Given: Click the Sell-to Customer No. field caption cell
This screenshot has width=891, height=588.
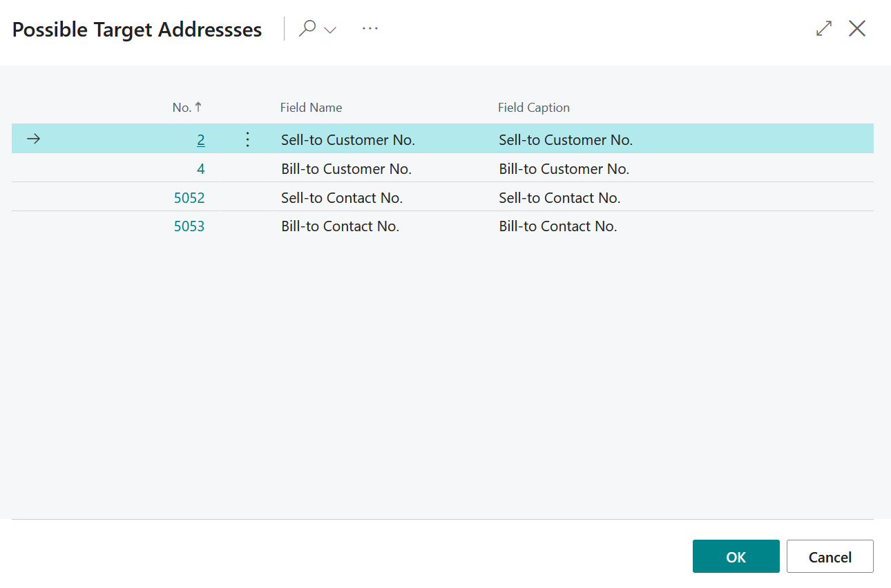Looking at the screenshot, I should [566, 140].
